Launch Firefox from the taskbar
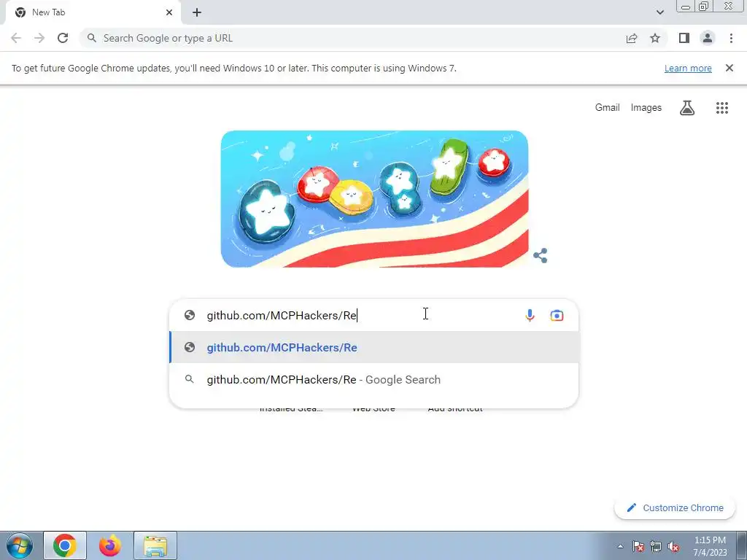747x560 pixels. tap(110, 545)
